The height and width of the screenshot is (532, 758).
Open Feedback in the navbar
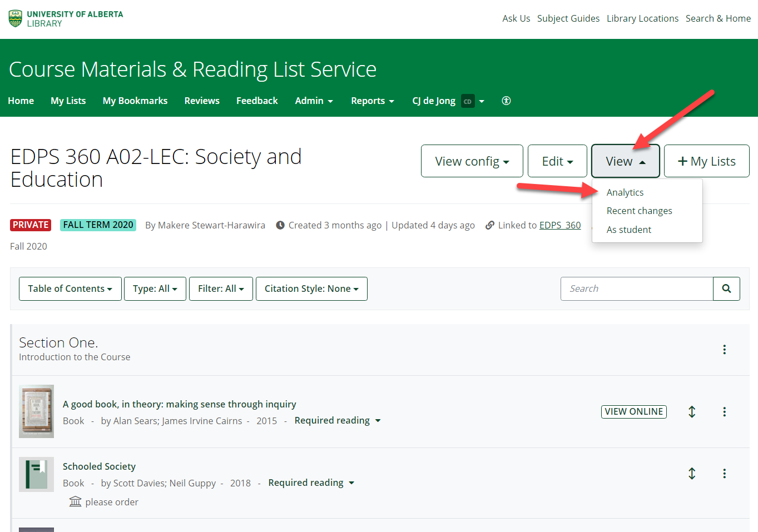pyautogui.click(x=257, y=101)
